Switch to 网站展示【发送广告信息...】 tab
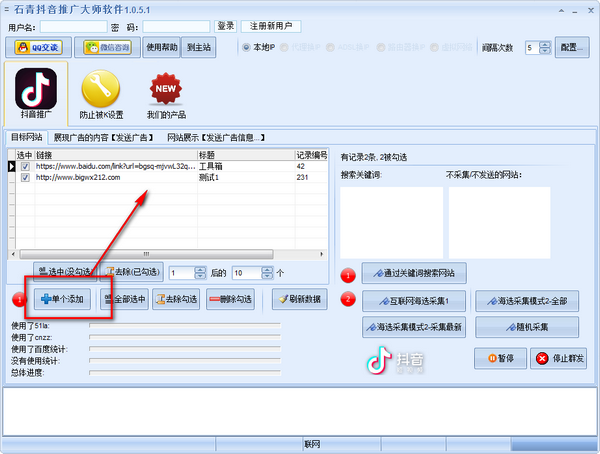600x454 pixels. click(216, 137)
